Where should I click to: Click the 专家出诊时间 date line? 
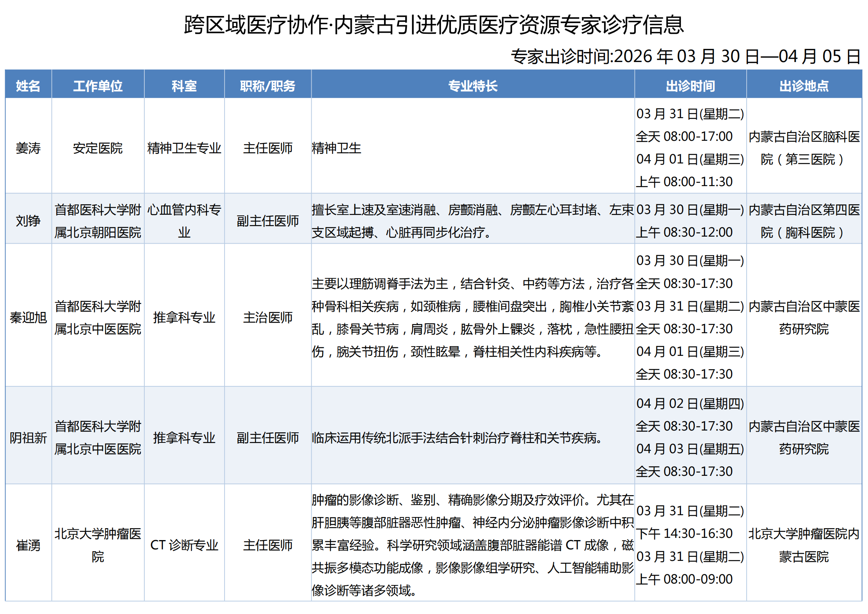pos(685,56)
